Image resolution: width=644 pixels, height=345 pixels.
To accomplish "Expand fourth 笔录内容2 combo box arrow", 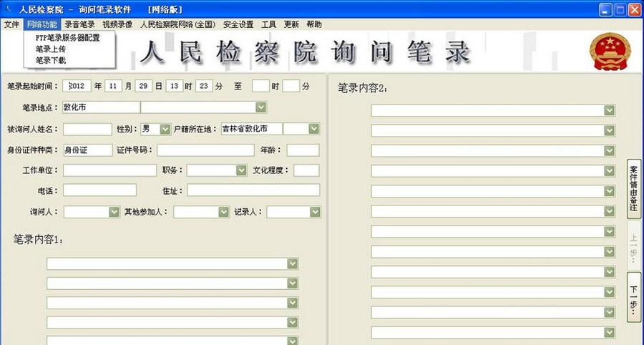I will pos(610,171).
